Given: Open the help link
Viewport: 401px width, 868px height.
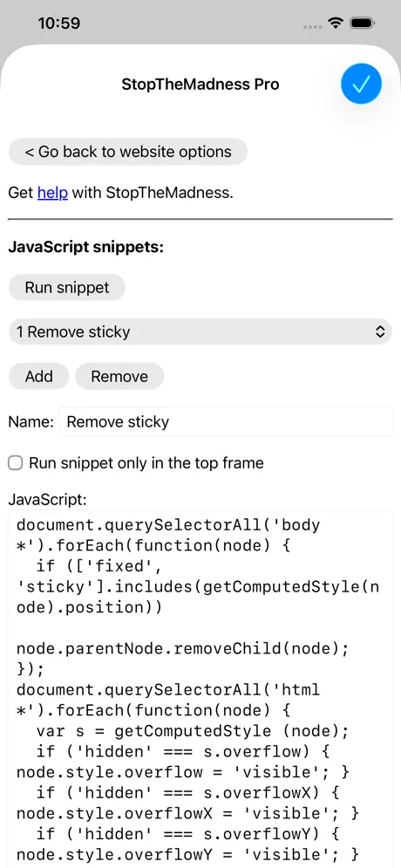Looking at the screenshot, I should tap(52, 193).
